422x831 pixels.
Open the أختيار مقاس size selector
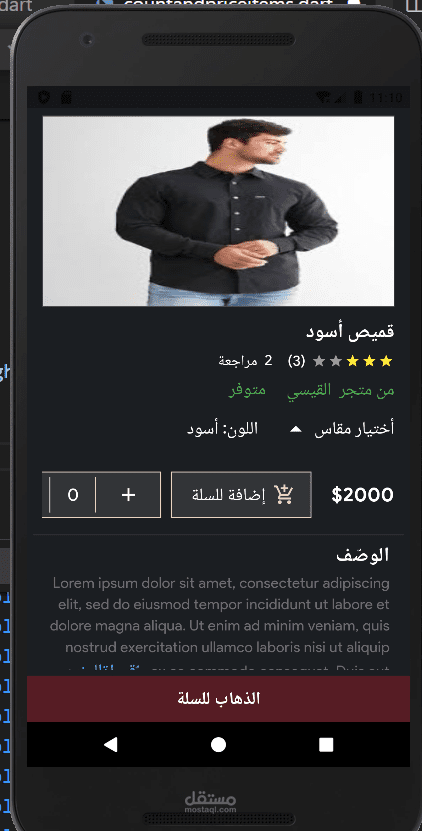(354, 429)
